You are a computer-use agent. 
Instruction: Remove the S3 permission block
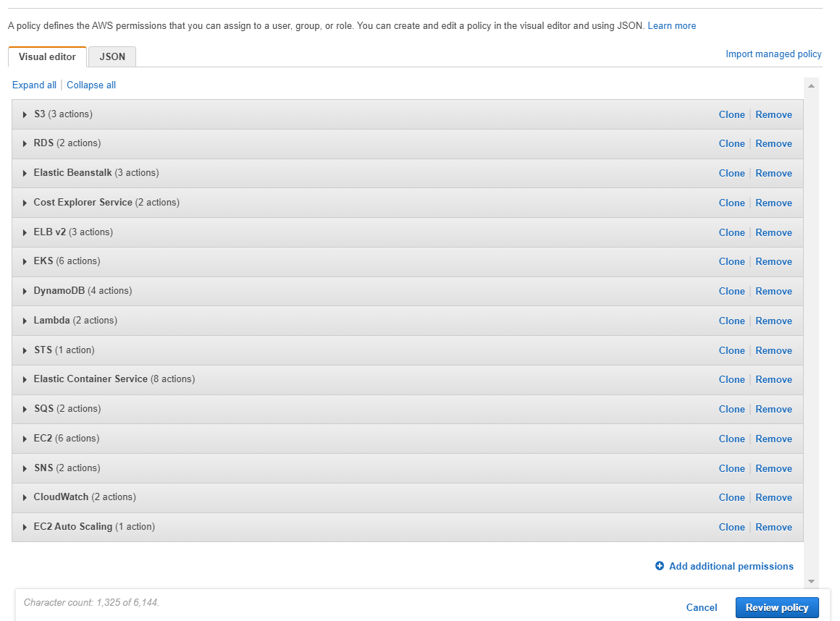(x=773, y=114)
